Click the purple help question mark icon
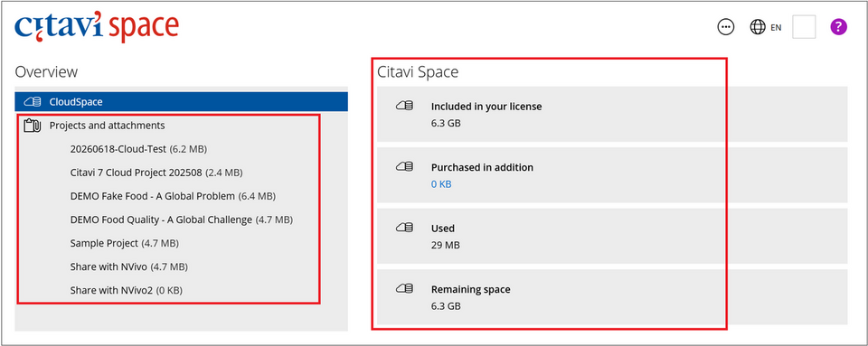This screenshot has width=868, height=346. coord(839,26)
